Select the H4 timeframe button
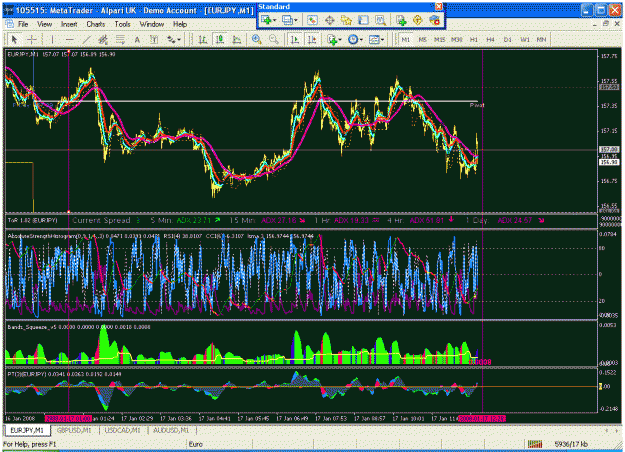 click(490, 39)
